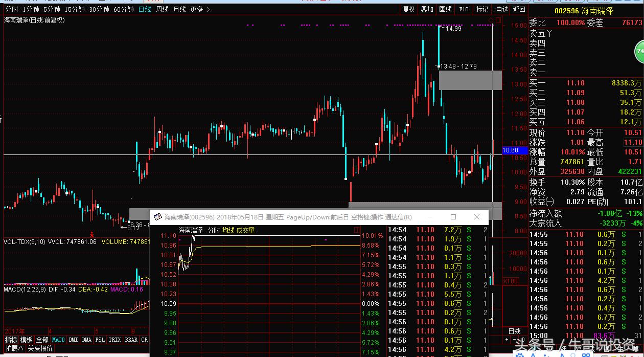This screenshot has width=644, height=357.
Task: Click the 返回 back button
Action: click(x=519, y=9)
